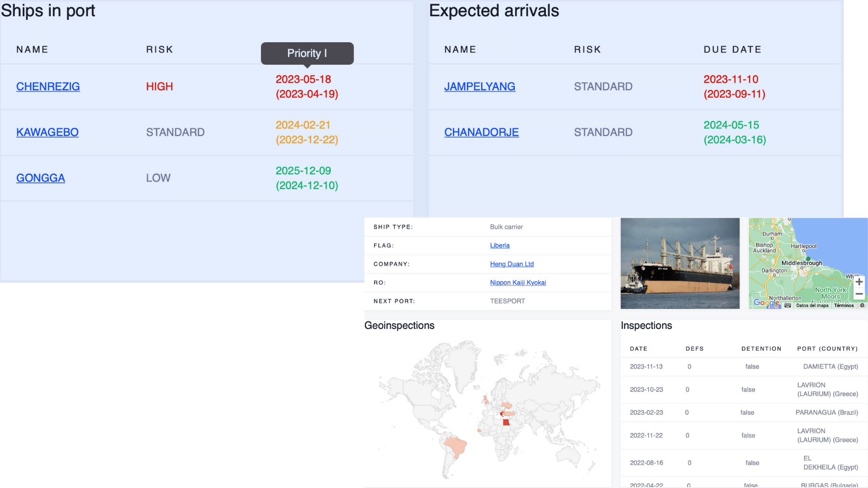The image size is (868, 488).
Task: Open the Heng Duan Ltd company link
Action: click(512, 264)
